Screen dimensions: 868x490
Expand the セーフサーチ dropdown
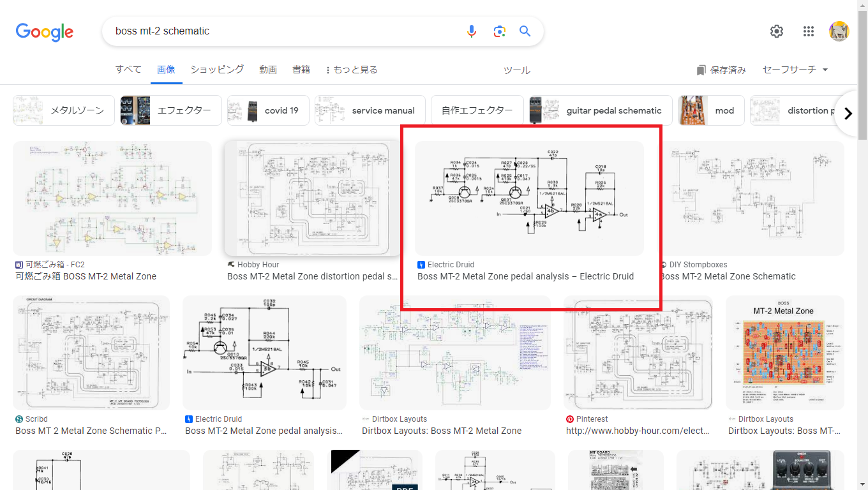(795, 70)
